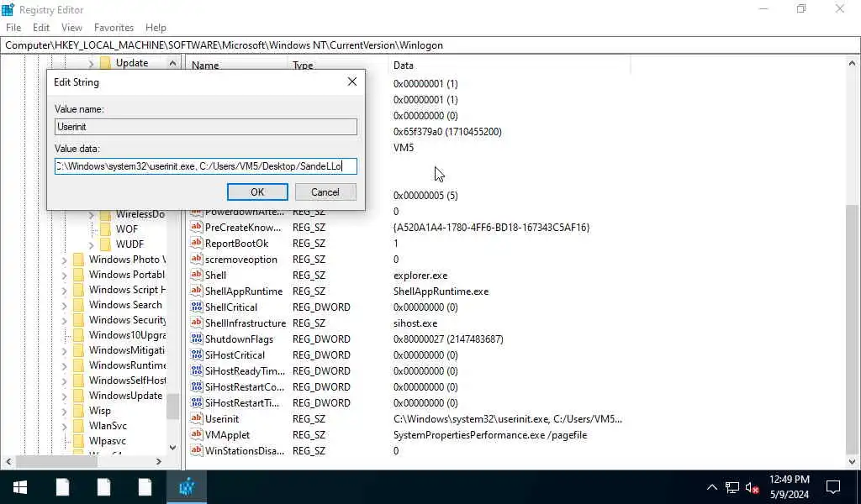Click scroll-down arrow of tree pane
Viewport: 861px width, 504px height.
pyautogui.click(x=172, y=448)
